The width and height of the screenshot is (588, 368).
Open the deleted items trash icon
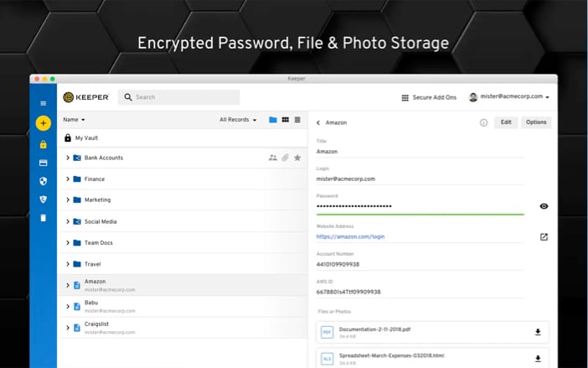pyautogui.click(x=43, y=218)
